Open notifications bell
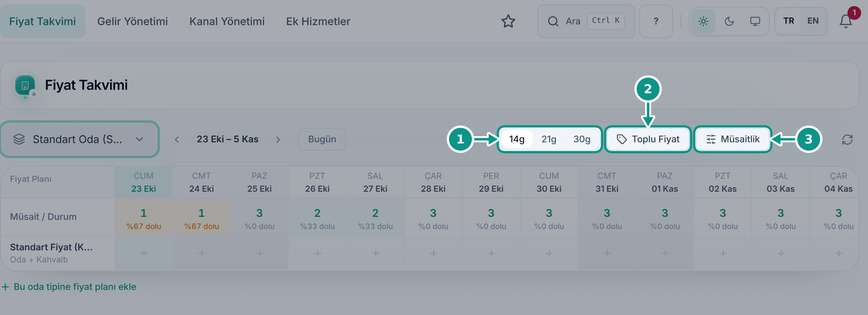Screen dimensions: 868x315 click(x=846, y=21)
